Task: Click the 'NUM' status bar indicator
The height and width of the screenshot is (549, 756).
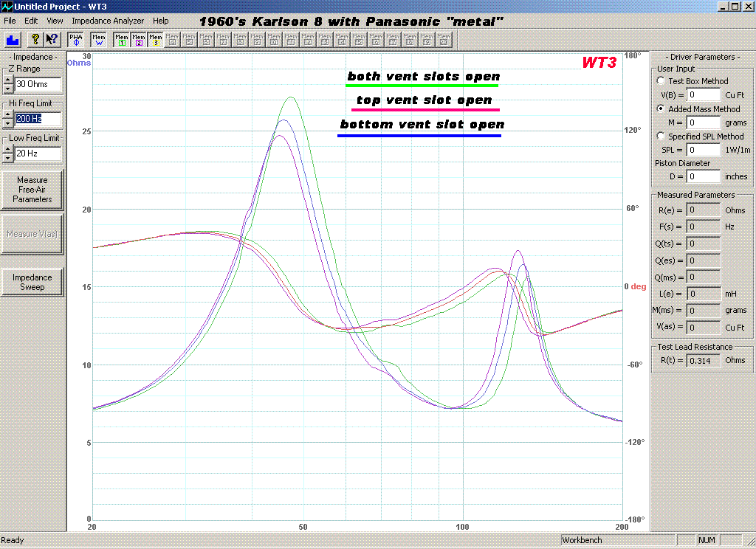Action: (707, 540)
